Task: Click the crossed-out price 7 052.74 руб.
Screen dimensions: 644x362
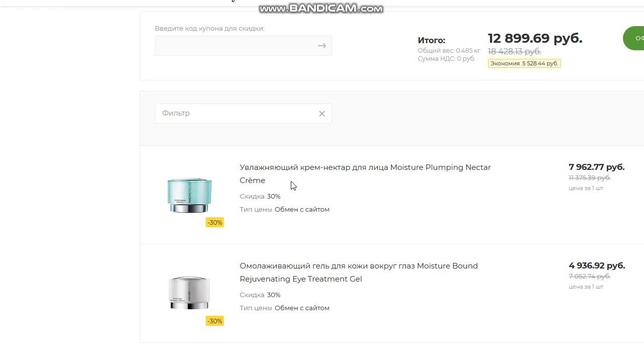Action: tap(589, 277)
